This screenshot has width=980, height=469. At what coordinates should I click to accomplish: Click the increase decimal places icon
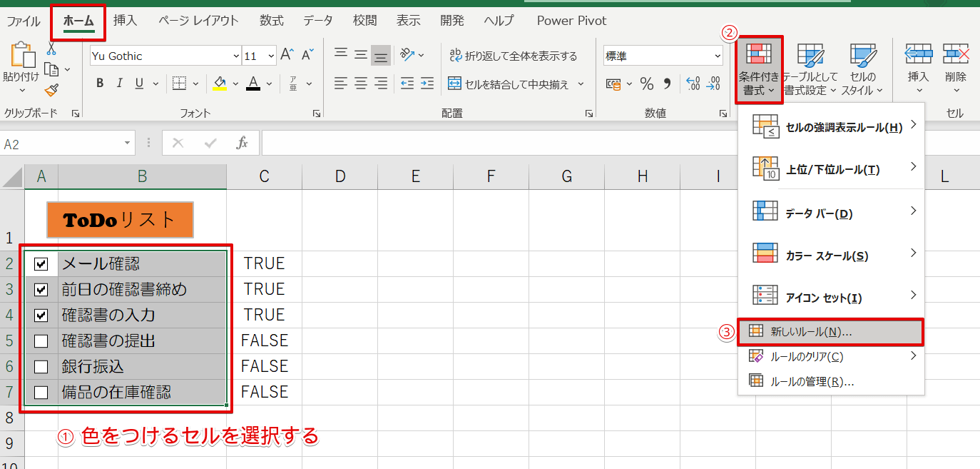coord(693,84)
